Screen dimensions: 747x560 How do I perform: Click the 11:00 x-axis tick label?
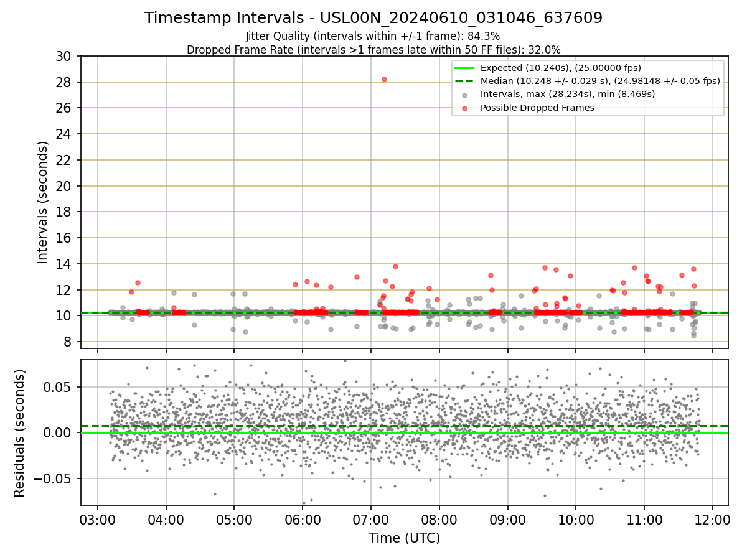(x=644, y=519)
